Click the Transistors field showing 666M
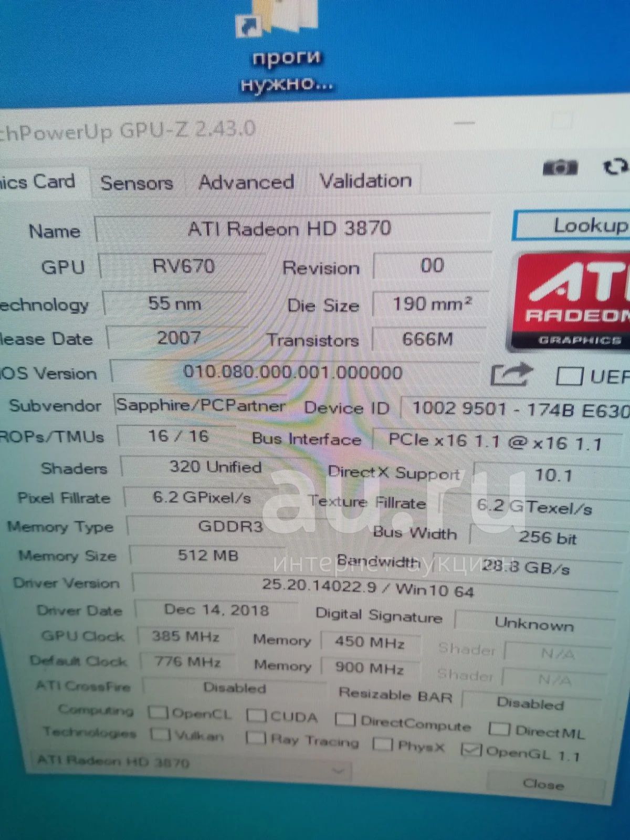630x840 pixels. click(428, 339)
